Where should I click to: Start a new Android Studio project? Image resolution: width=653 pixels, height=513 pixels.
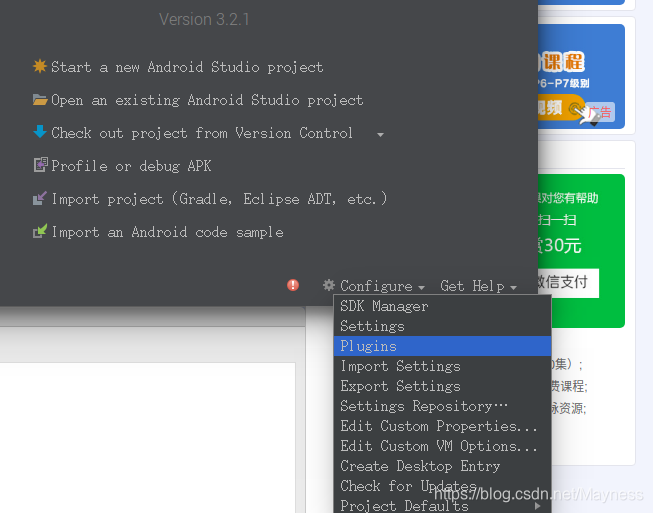[x=187, y=67]
